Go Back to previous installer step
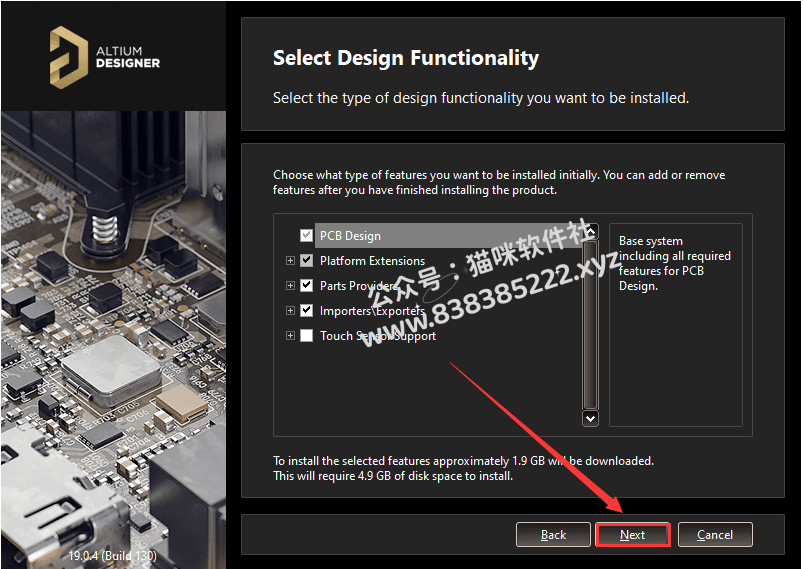803x569 pixels. [x=553, y=535]
